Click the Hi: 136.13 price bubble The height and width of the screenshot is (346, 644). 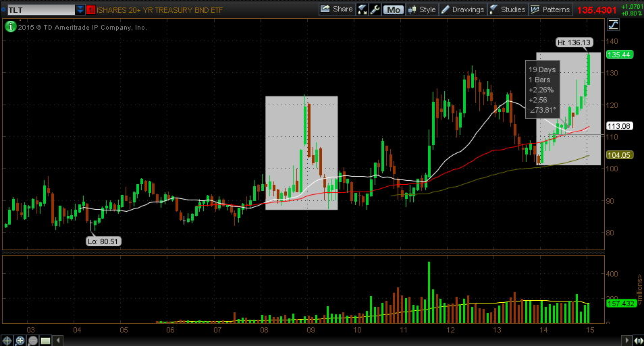(574, 42)
